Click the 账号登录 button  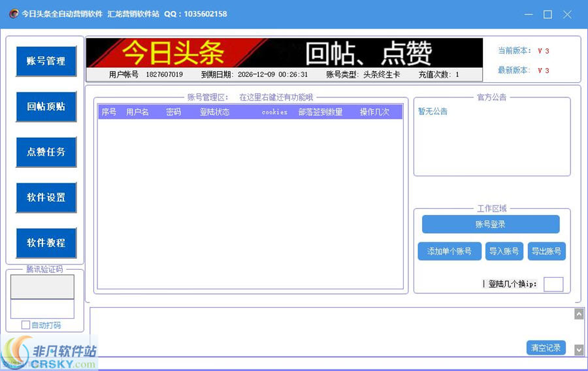pos(491,224)
